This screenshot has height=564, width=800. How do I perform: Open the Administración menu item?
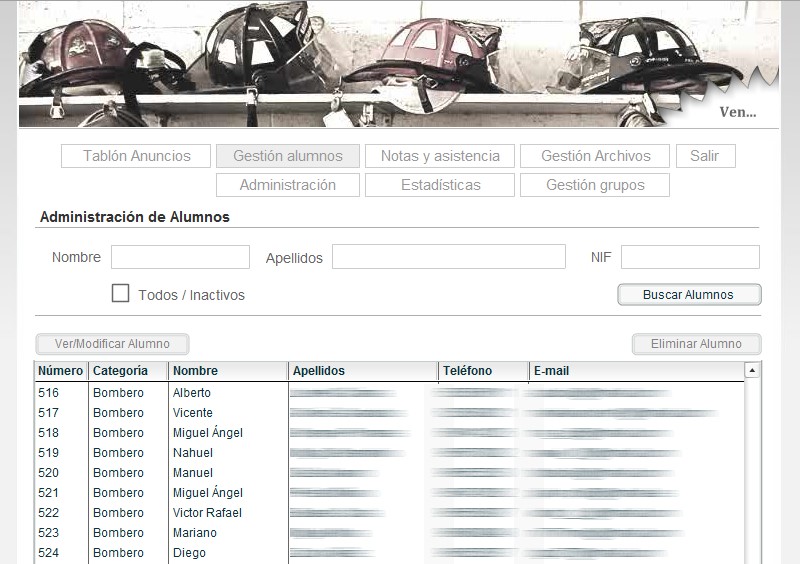point(288,185)
